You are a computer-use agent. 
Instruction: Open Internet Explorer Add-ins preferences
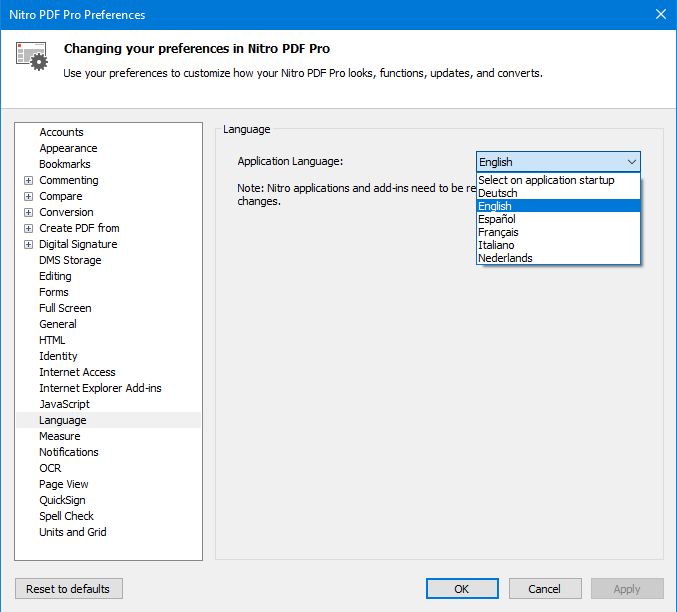100,388
